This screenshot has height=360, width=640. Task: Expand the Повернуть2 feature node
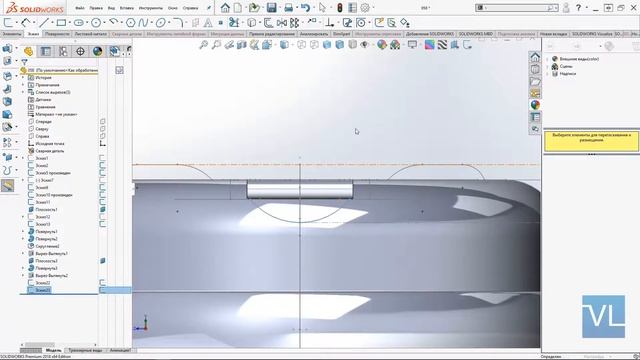(23, 239)
